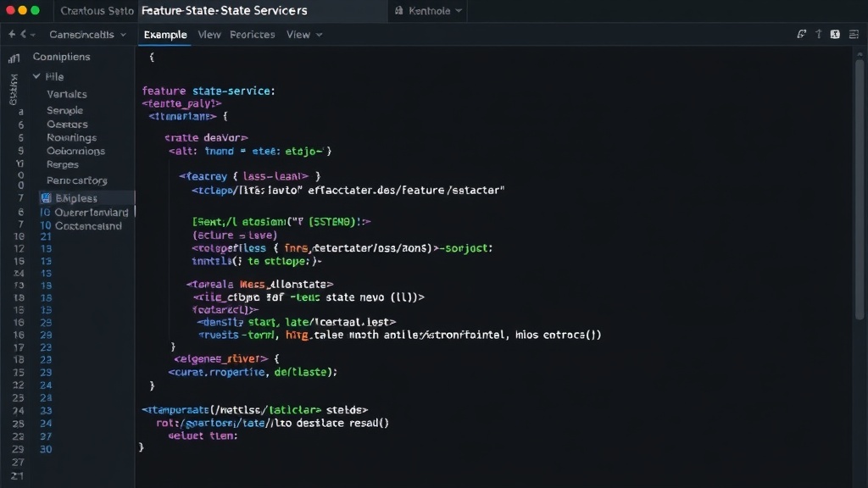Click the '<elgenes_rtiver> {' code line

tap(227, 358)
